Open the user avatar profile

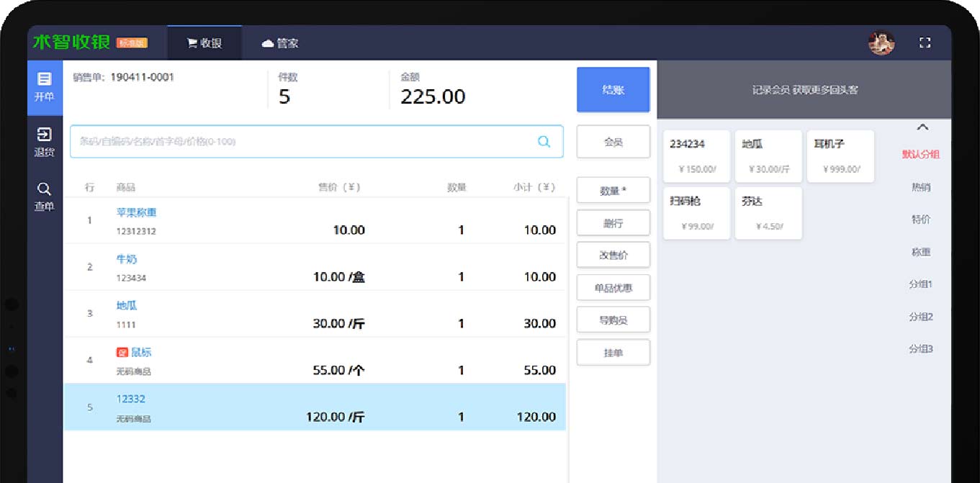881,43
